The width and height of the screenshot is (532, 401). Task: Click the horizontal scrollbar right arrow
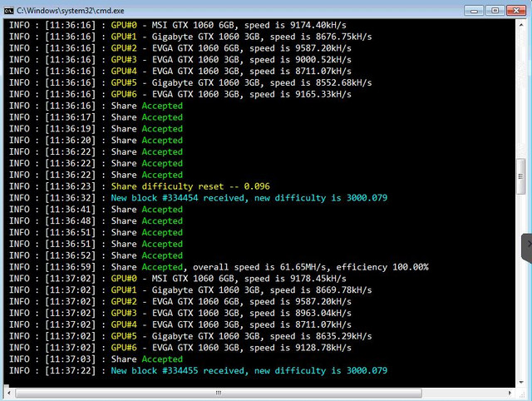point(510,393)
